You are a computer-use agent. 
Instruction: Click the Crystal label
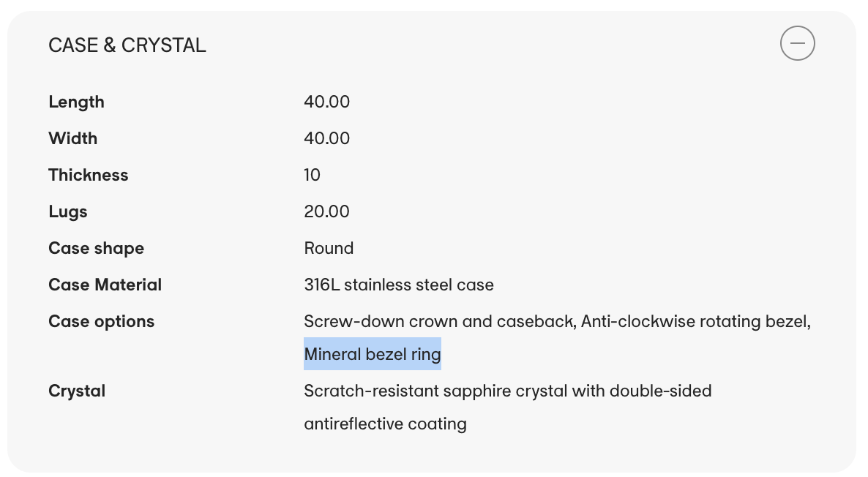point(77,391)
